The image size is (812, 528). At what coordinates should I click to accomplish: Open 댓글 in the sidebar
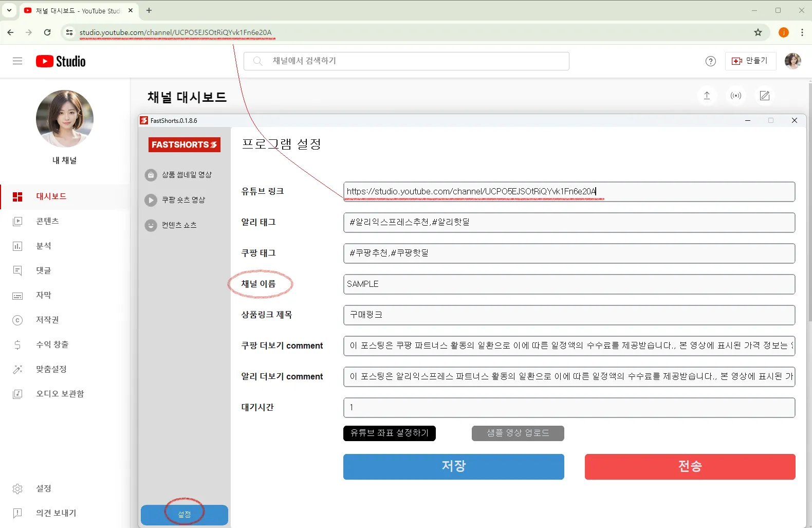(x=65, y=270)
